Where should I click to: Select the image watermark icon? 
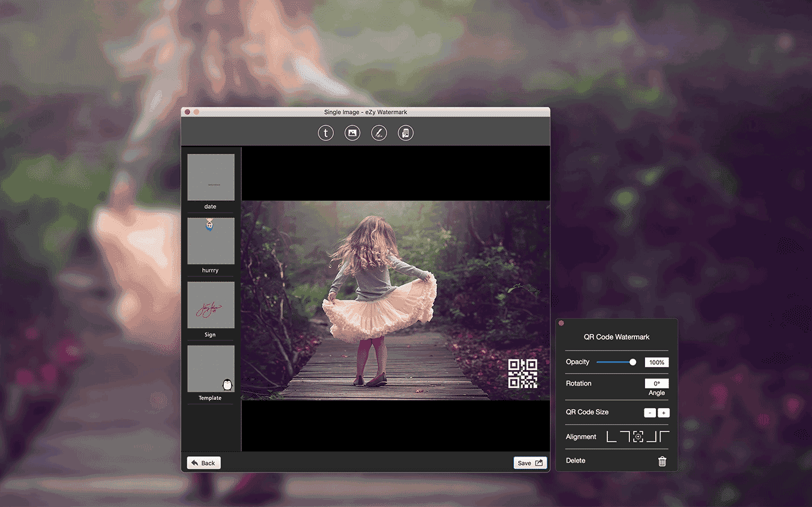pyautogui.click(x=352, y=133)
